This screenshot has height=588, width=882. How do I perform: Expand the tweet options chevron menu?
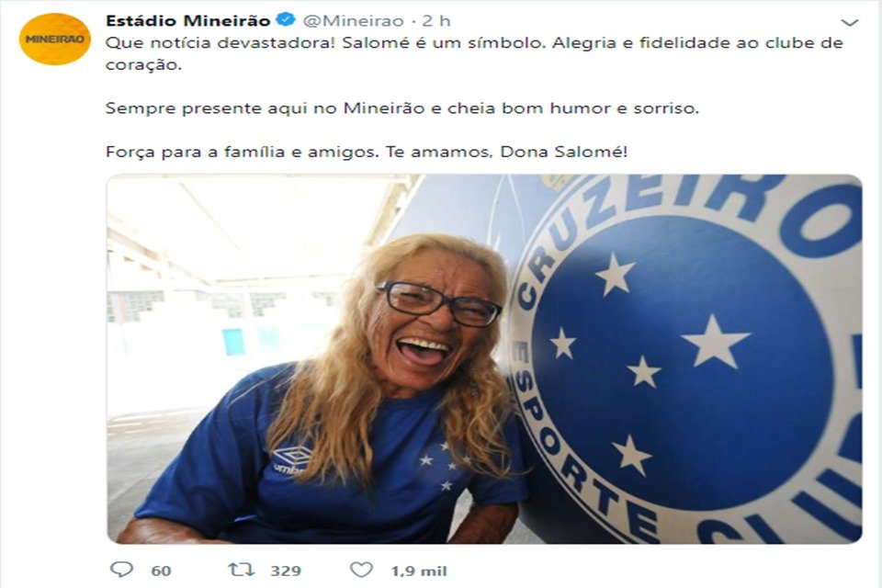click(849, 22)
